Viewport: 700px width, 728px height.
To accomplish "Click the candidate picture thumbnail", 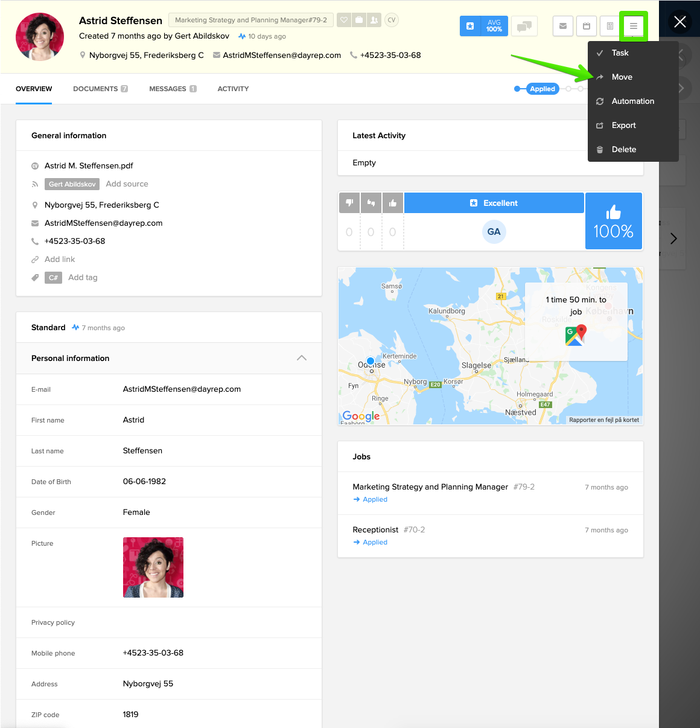I will click(x=153, y=567).
